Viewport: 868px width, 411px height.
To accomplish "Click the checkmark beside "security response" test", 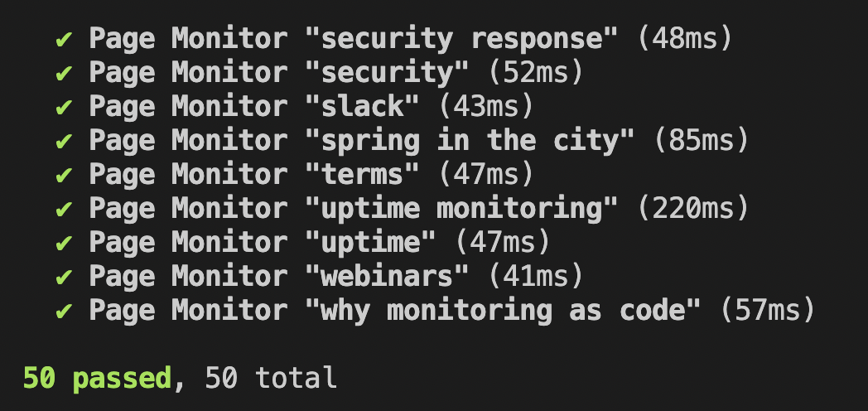I will coord(64,40).
